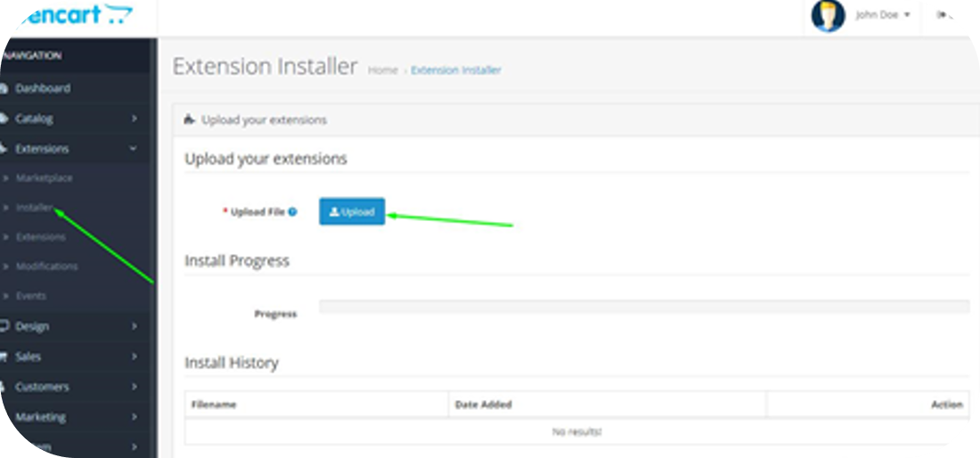Select the Installer submenu item
This screenshot has height=458, width=980.
35,208
